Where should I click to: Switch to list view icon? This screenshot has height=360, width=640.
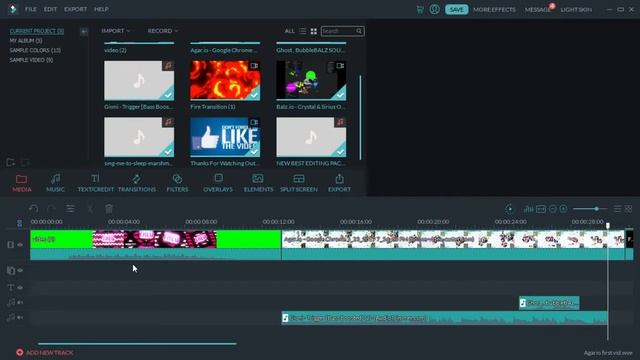click(x=302, y=31)
